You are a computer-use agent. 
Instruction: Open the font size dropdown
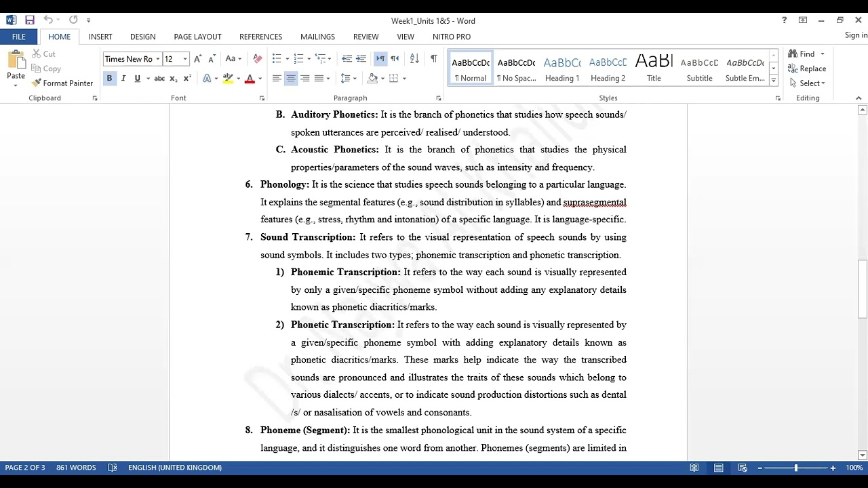click(185, 60)
